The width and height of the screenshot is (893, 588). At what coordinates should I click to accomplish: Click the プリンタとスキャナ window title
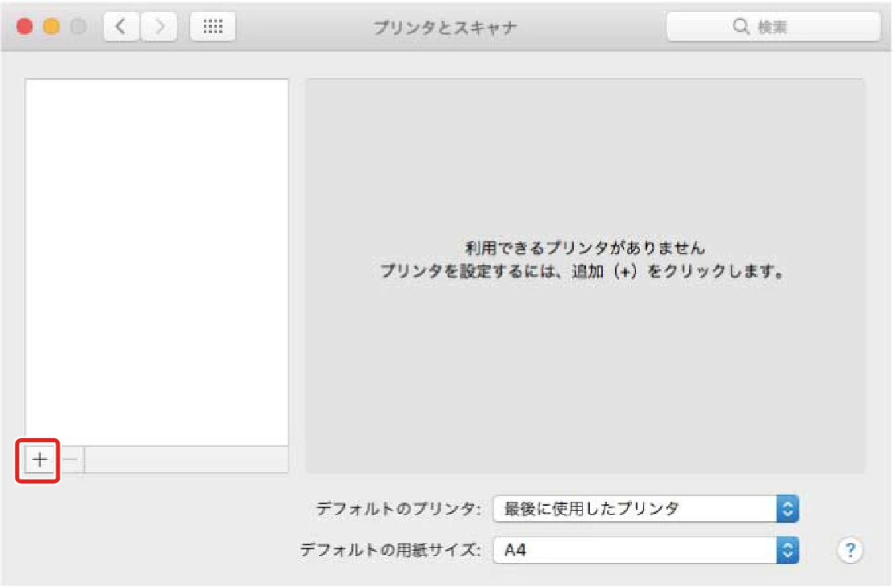[x=445, y=27]
